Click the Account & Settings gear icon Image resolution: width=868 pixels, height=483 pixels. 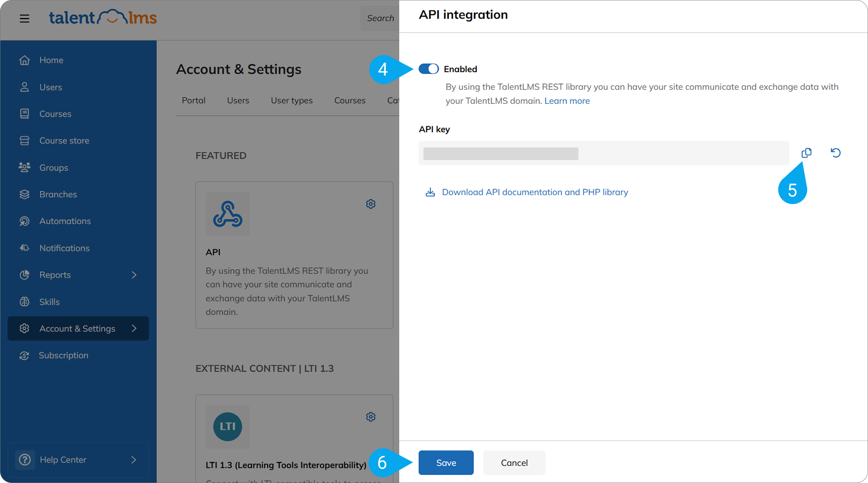click(25, 328)
